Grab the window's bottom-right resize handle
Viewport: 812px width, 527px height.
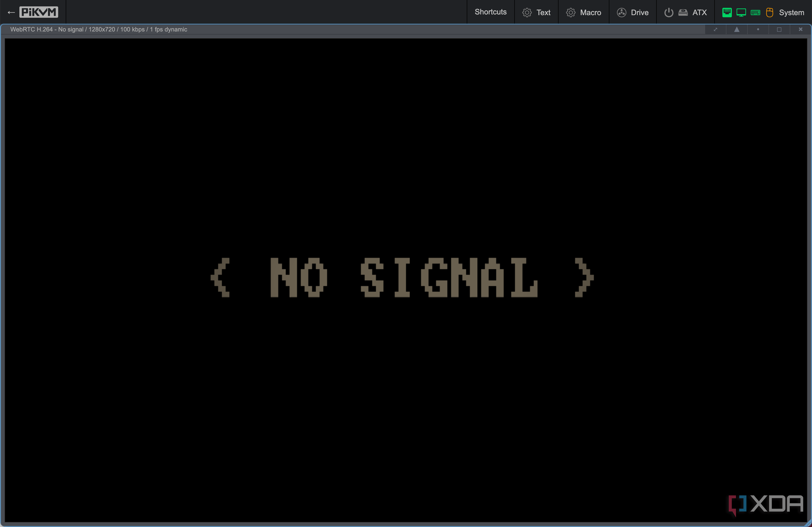click(808, 524)
